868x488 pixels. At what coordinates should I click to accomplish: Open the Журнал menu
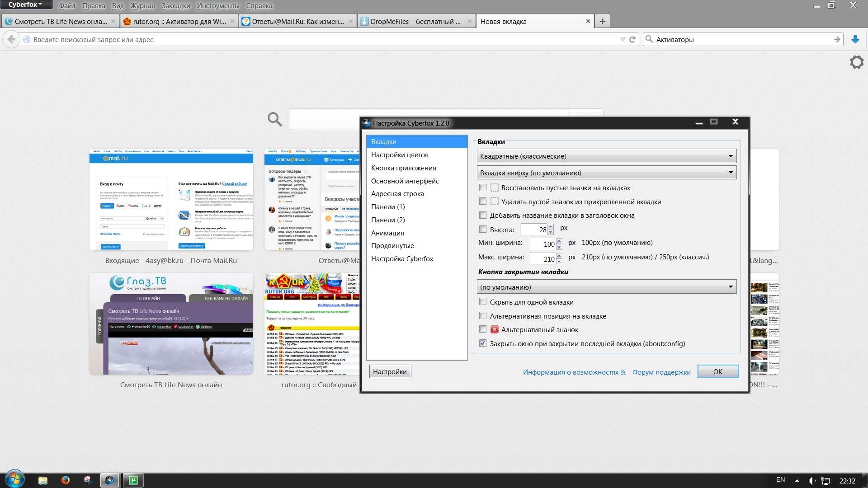click(x=142, y=6)
